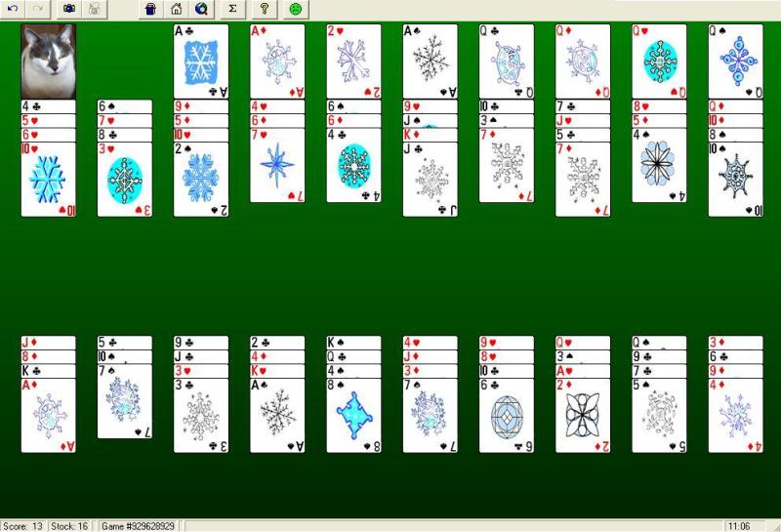
Task: Click the cat picture stock pile
Action: click(48, 61)
